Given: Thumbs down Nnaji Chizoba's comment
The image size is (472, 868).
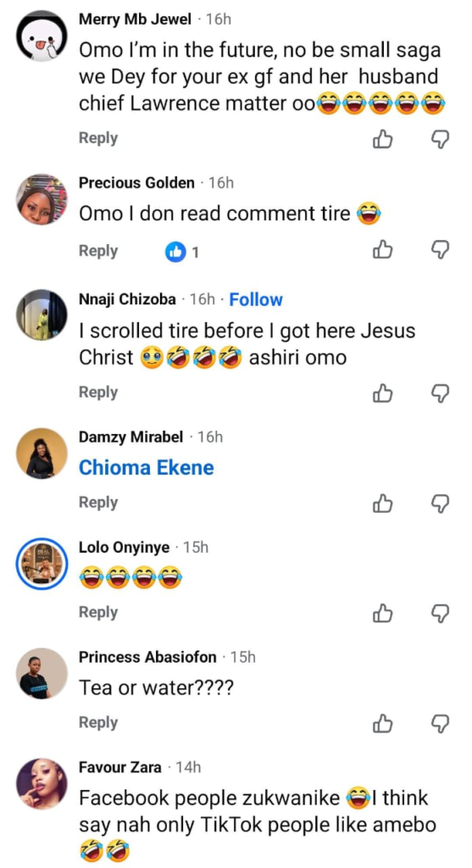Looking at the screenshot, I should click(440, 393).
